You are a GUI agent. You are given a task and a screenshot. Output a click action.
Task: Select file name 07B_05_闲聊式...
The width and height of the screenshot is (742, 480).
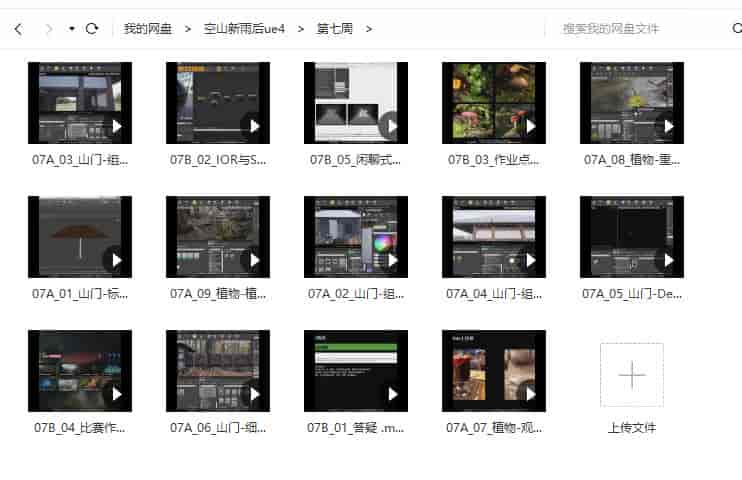(x=356, y=160)
